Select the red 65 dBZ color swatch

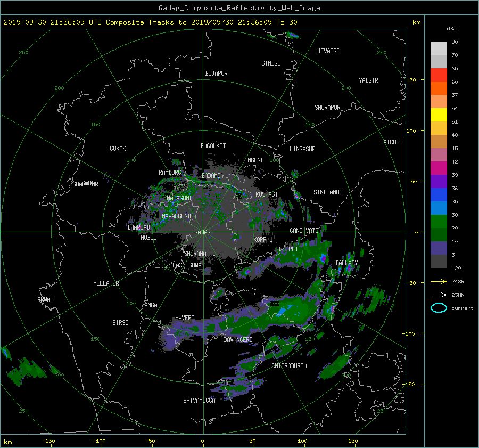(439, 75)
